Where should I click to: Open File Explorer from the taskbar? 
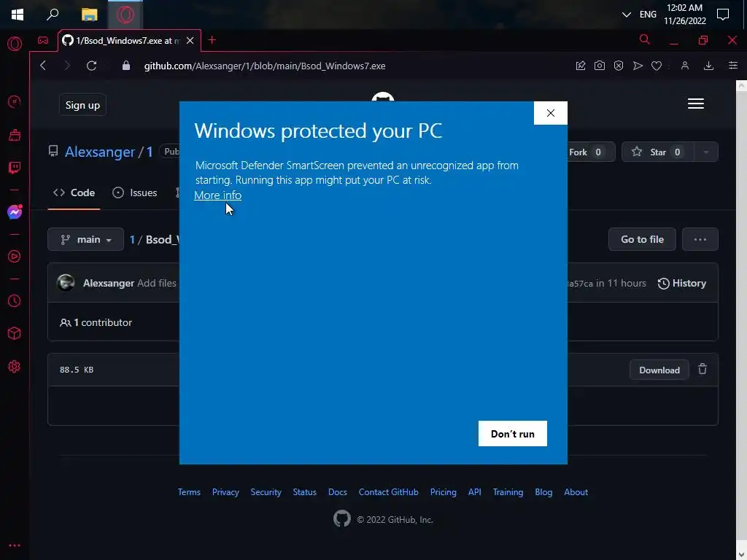point(89,15)
